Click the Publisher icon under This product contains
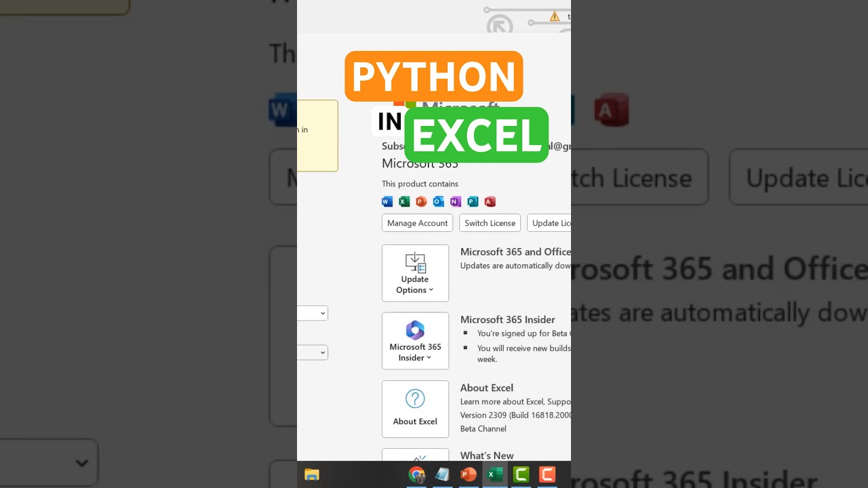This screenshot has height=488, width=868. 473,201
